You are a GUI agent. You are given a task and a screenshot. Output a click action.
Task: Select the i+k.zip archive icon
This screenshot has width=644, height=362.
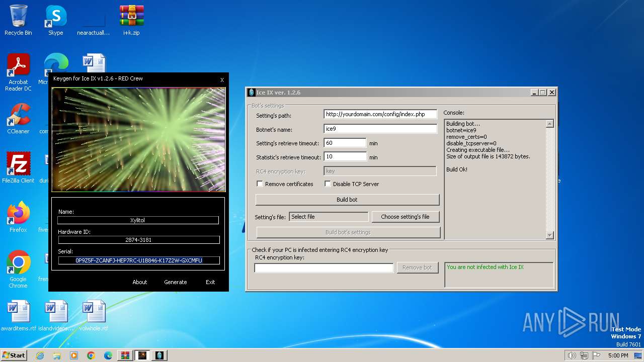[131, 21]
